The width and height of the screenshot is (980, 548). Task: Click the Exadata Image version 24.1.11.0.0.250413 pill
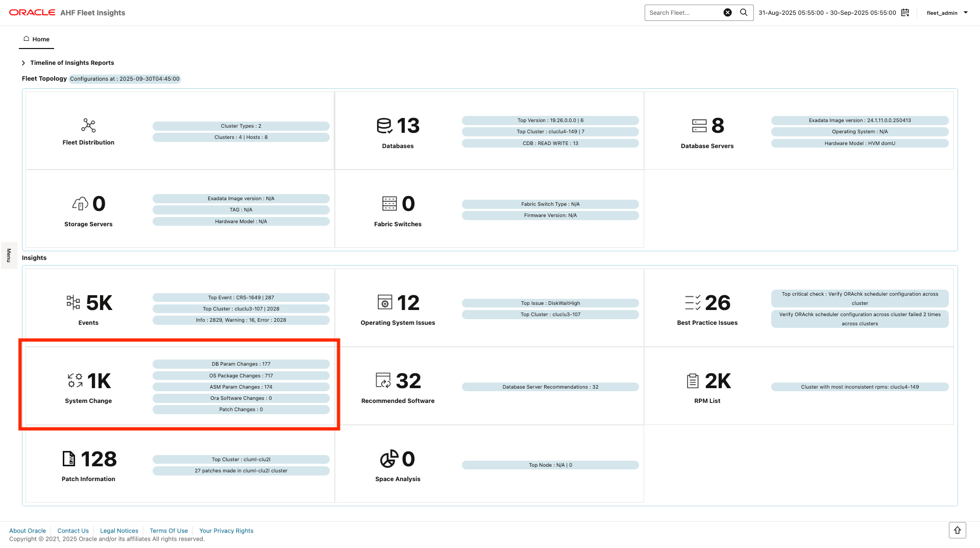coord(860,121)
